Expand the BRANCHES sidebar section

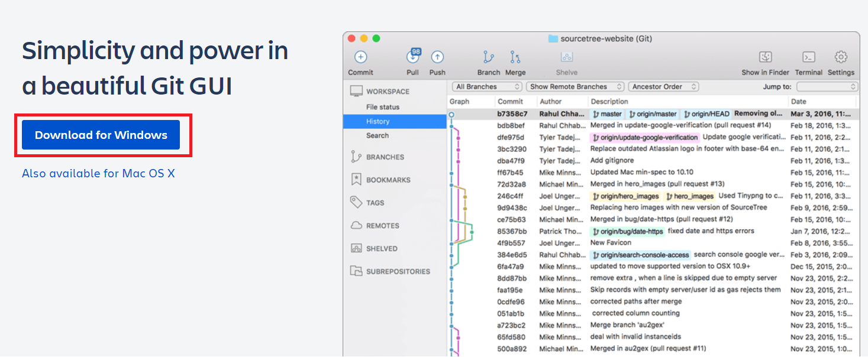[x=385, y=157]
